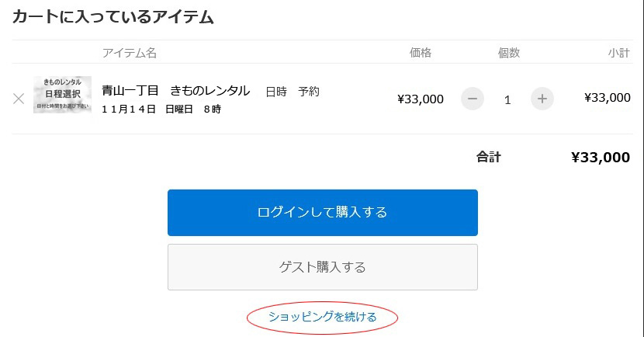Open the 青山一丁目 きものレンタル item name

click(176, 91)
